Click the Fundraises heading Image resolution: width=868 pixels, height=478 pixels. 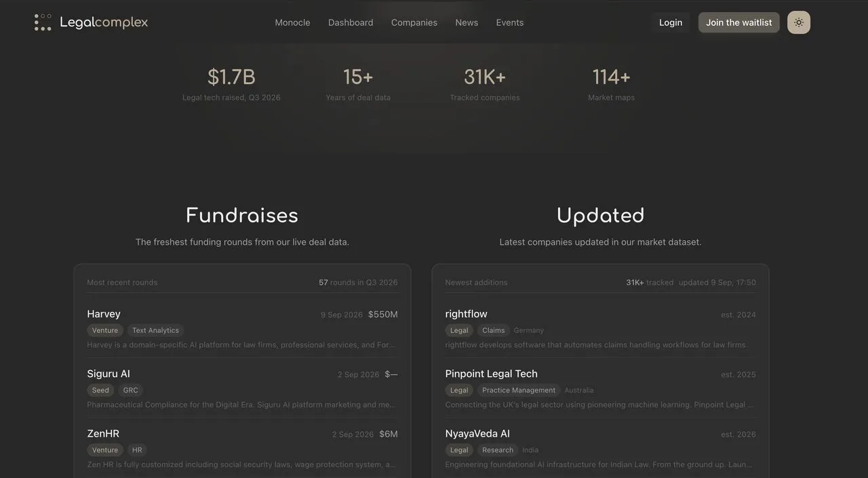pyautogui.click(x=242, y=215)
